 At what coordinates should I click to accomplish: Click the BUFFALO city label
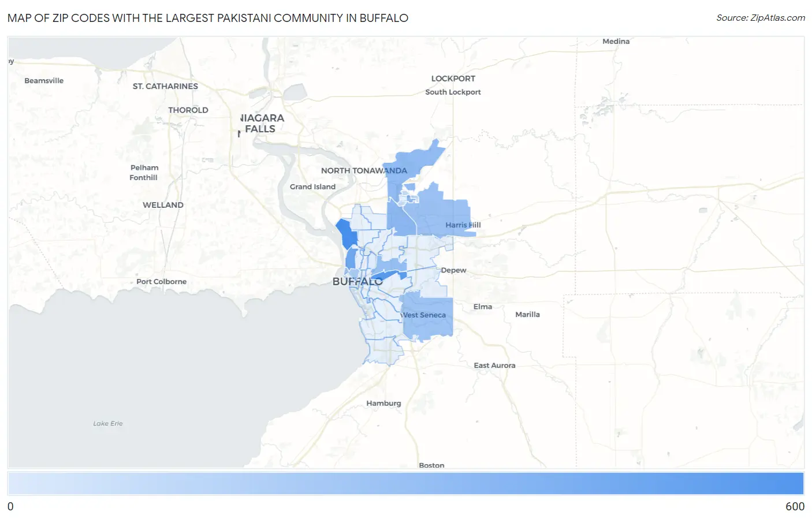pos(357,282)
